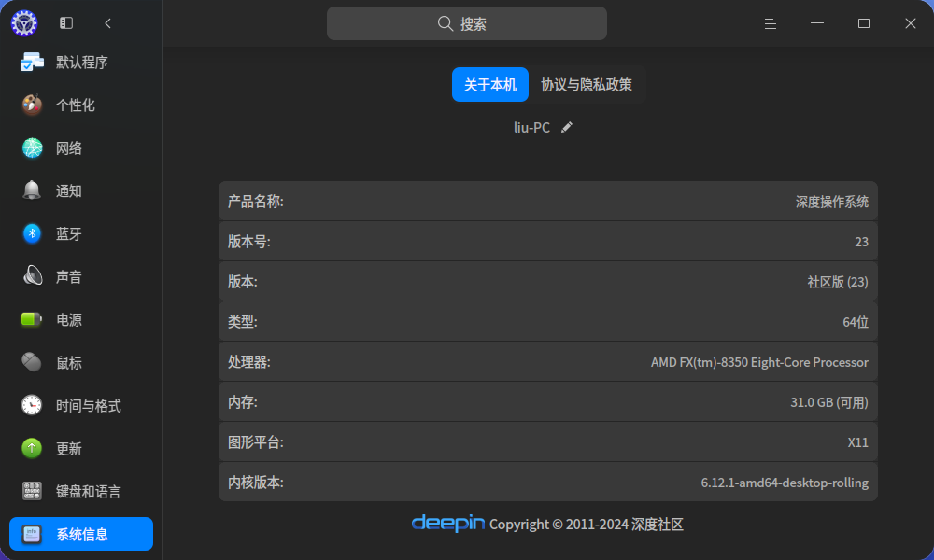
Task: Open the Personalization (个性化) palette icon
Action: (32, 105)
